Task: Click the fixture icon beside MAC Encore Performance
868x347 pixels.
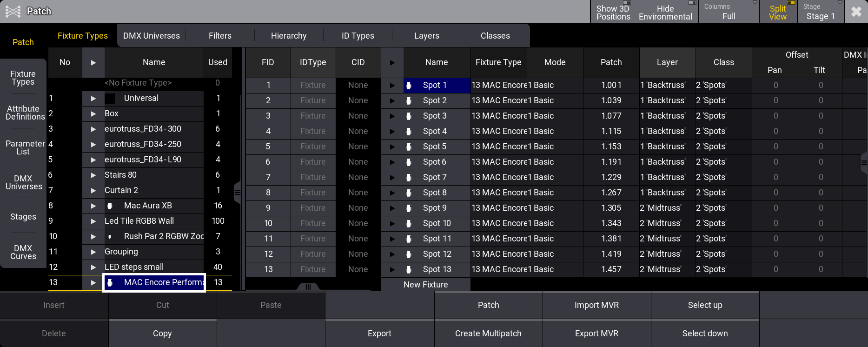Action: 110,282
